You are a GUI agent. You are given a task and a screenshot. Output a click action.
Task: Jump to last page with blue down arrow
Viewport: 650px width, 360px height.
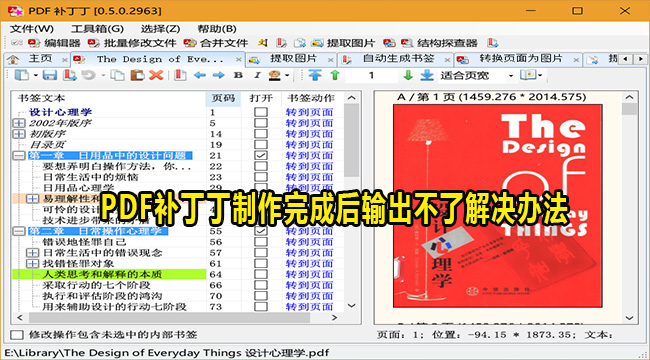(x=427, y=75)
